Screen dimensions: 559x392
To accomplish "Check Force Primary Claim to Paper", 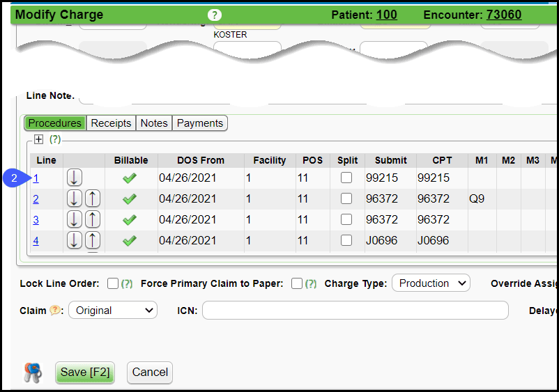I will (297, 283).
